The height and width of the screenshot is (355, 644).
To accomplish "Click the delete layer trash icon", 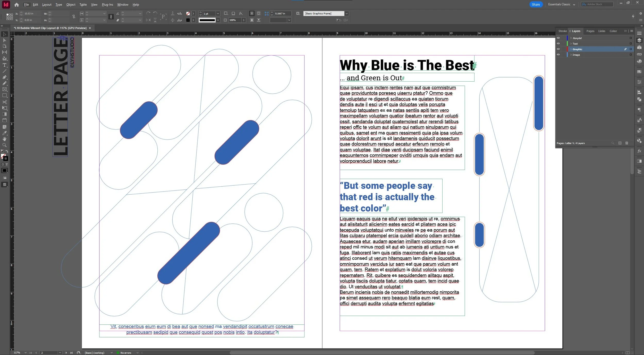I will [627, 143].
